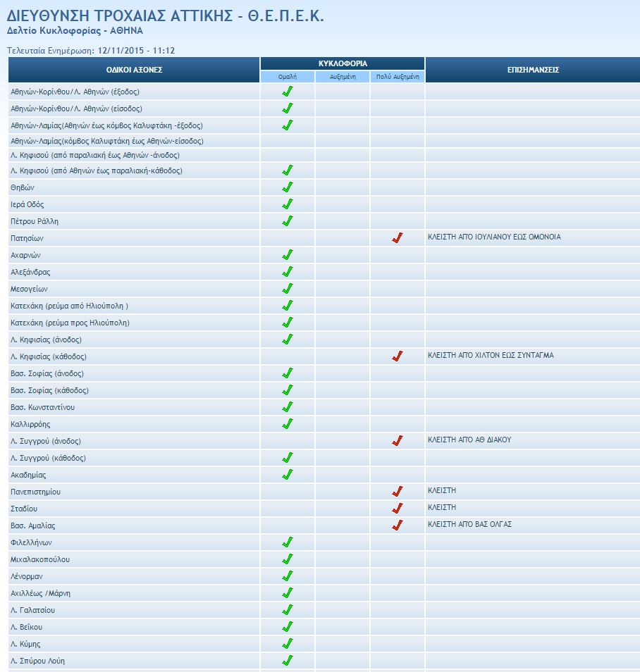This screenshot has height=672, width=640.
Task: Click the red checkmark for Λ. Συγγρού (άνοδος)
Action: (397, 441)
